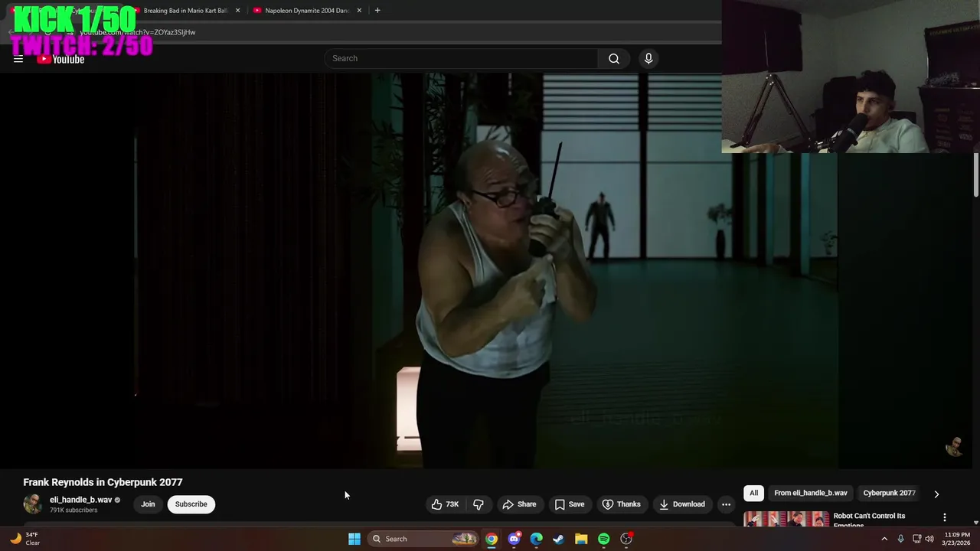Open the weather widget showing 34°F
The width and height of the screenshot is (980, 551).
[x=24, y=539]
